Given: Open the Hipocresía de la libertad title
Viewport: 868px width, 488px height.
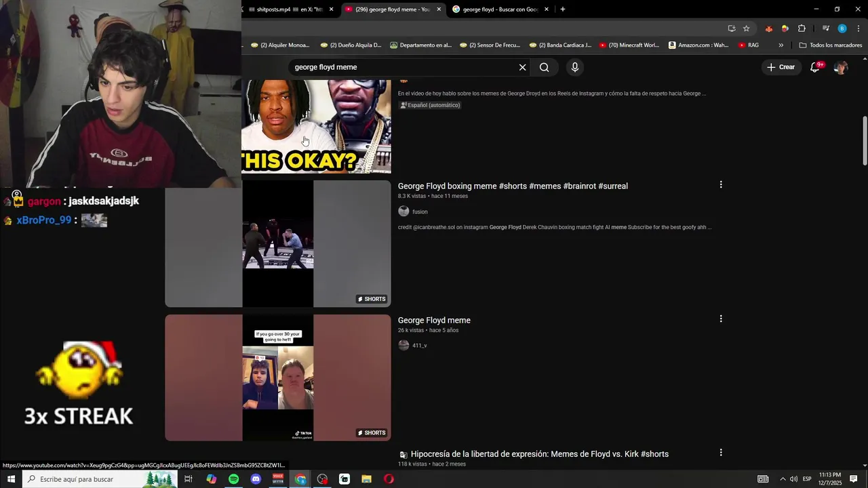Looking at the screenshot, I should (x=540, y=454).
